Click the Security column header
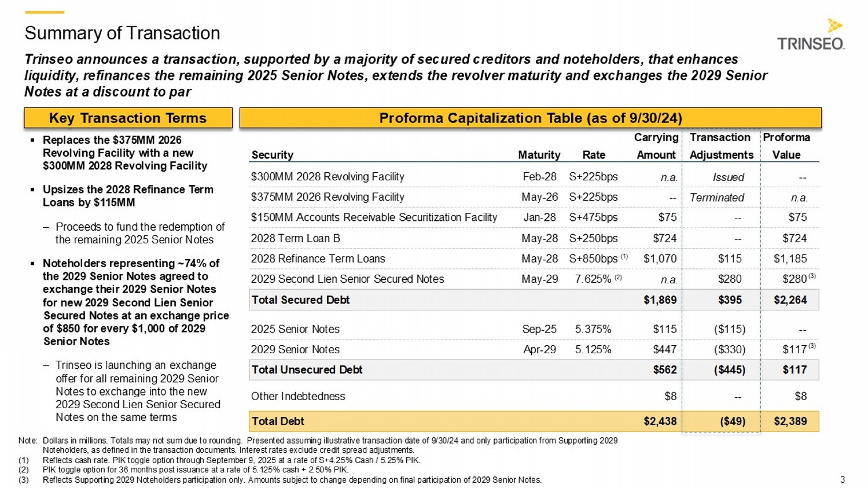Image resolution: width=868 pixels, height=488 pixels. click(272, 155)
